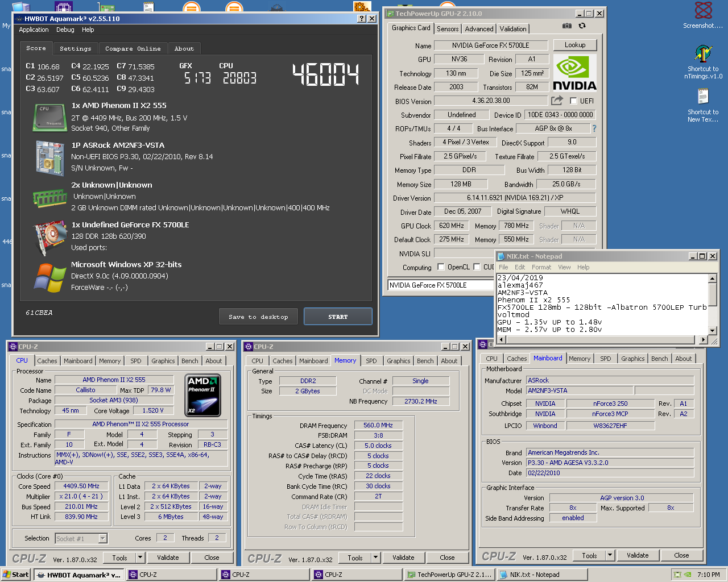Click the green RAM module icon in Aquamark
Viewport: 728px width, 582px height.
click(50, 198)
